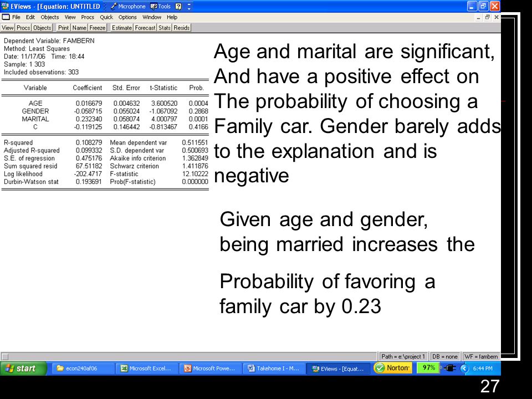
Task: Open the View menu in menu bar
Action: coord(70,17)
